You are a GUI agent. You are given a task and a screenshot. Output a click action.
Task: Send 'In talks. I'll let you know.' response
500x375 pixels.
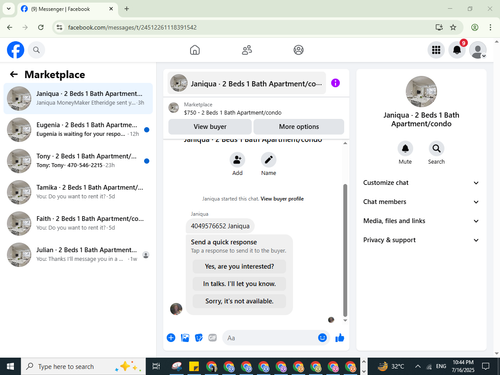(239, 284)
